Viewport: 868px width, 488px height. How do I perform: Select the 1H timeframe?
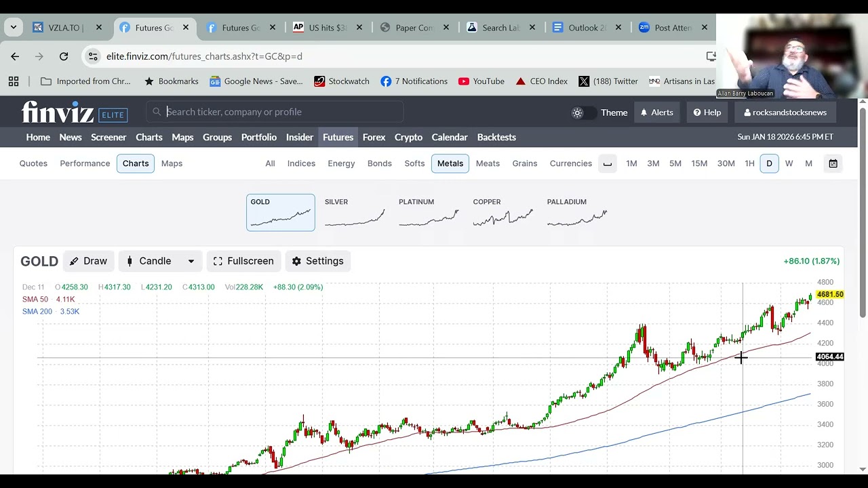[749, 163]
